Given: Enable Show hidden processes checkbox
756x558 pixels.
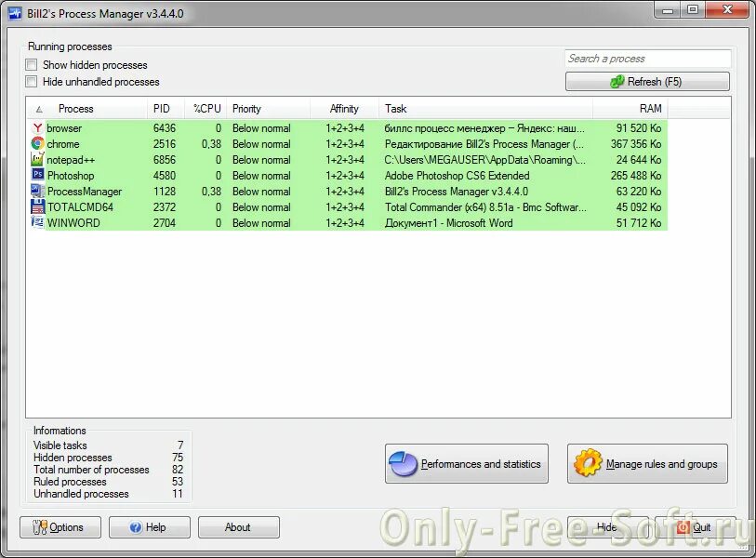Looking at the screenshot, I should (32, 64).
